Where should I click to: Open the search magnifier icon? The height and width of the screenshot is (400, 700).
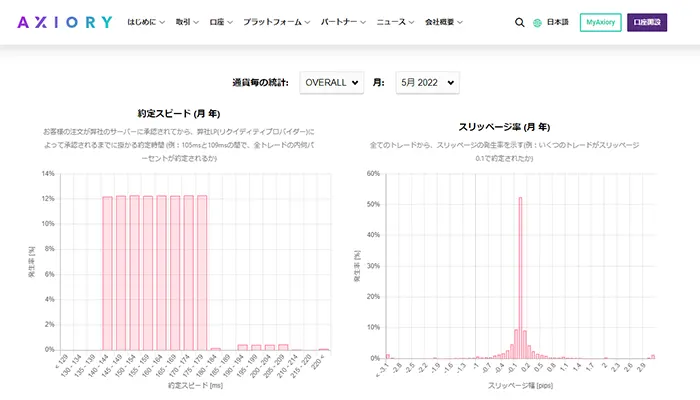pos(519,22)
